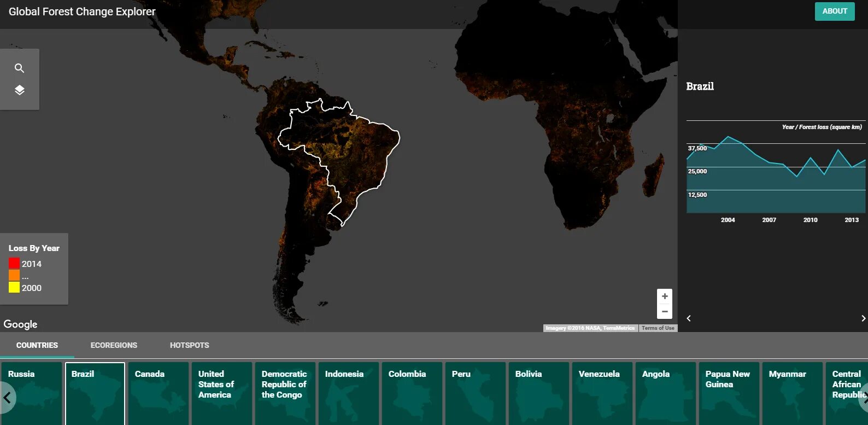Select the Brazil country card
868x425 pixels.
(x=95, y=393)
